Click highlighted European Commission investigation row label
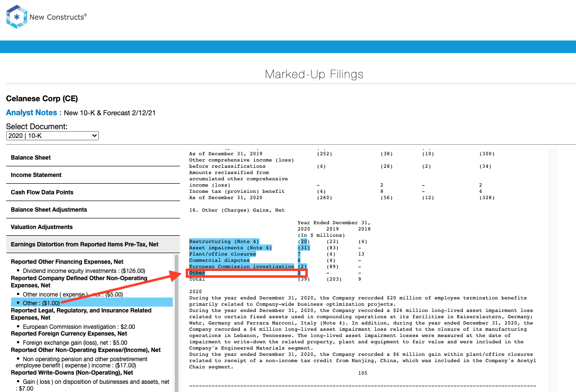Viewport: 576px width, 392px height. click(242, 267)
